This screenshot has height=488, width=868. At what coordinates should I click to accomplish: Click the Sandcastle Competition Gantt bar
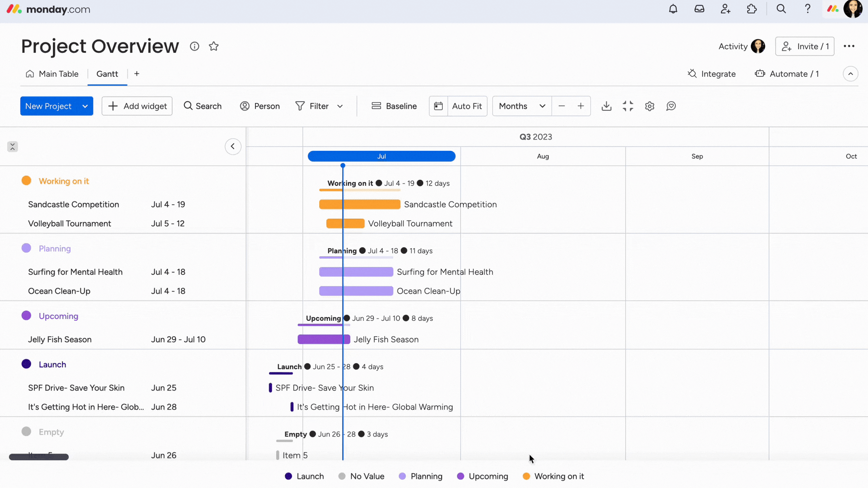[359, 205]
